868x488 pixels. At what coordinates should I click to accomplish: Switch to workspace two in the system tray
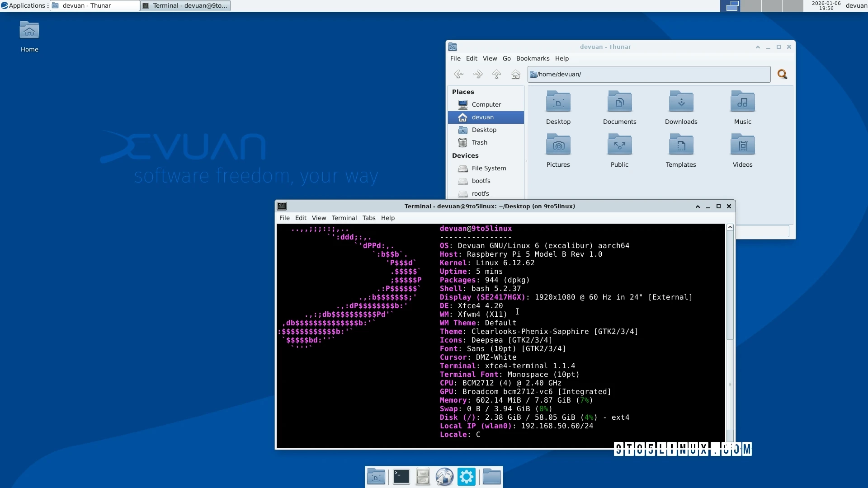click(750, 6)
